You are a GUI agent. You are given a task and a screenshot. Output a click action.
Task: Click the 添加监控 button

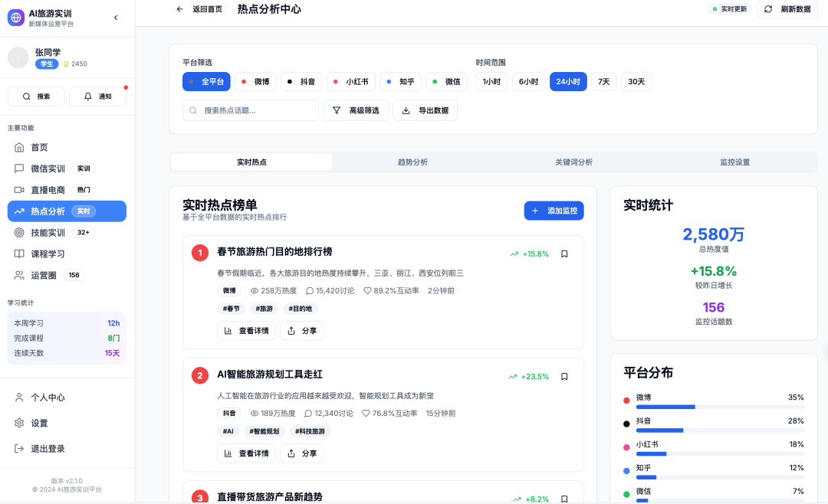[554, 211]
